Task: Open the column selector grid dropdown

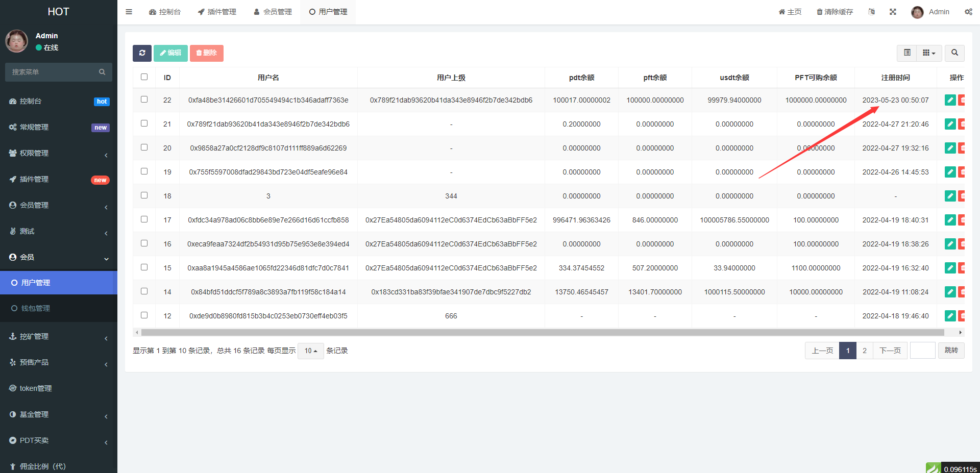Action: click(x=929, y=53)
